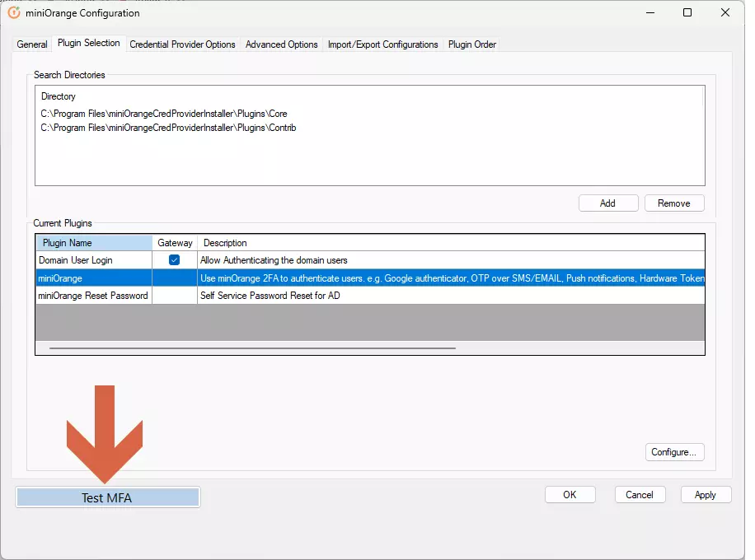Select the Domain User Login plugin row
Screen dimensions: 755x560
pos(93,259)
